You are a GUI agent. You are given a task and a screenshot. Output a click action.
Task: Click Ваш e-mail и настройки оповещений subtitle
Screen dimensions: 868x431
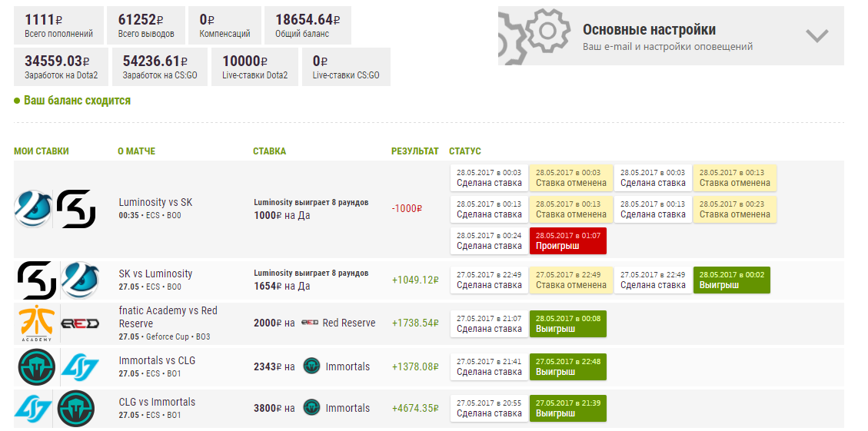(x=667, y=46)
